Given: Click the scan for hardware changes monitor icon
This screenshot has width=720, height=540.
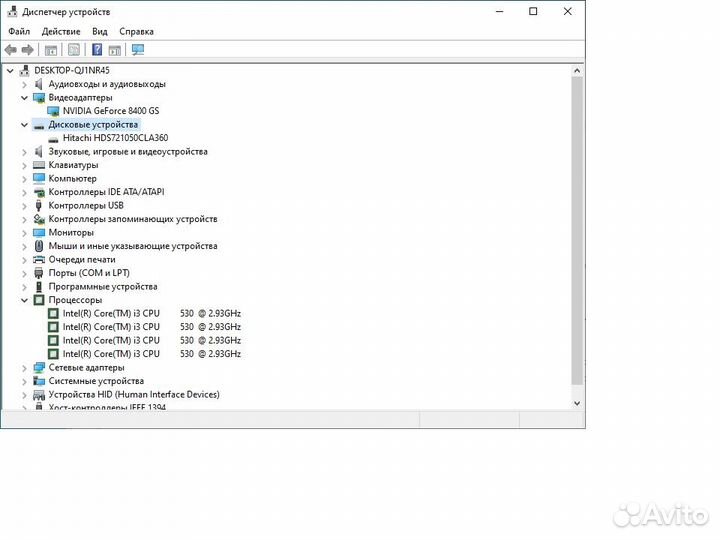Looking at the screenshot, I should click(138, 50).
